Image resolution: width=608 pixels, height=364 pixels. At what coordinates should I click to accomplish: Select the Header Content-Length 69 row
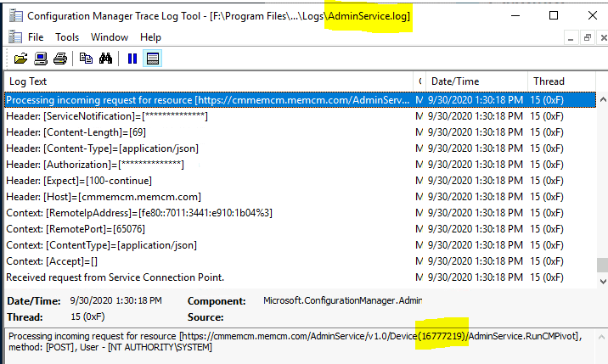[x=300, y=132]
